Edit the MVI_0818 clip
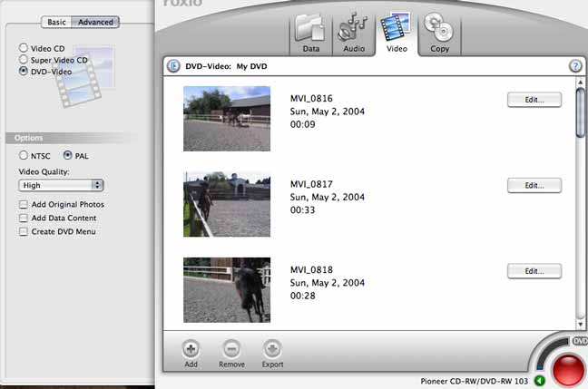 (534, 271)
